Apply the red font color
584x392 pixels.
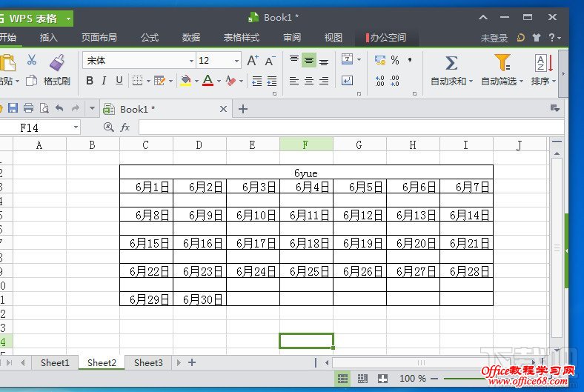(x=208, y=81)
